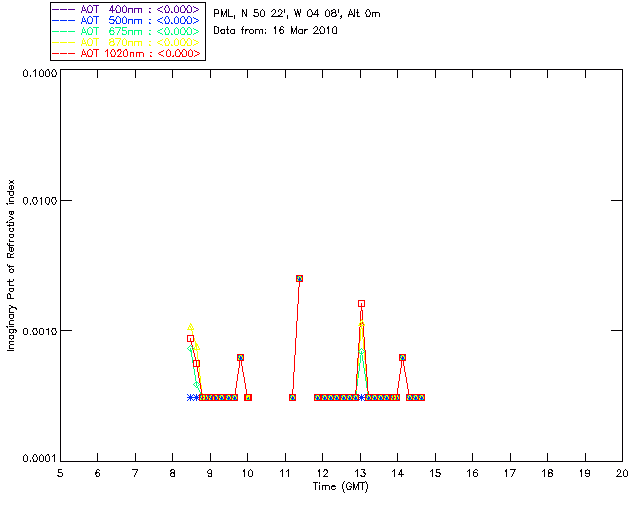This screenshot has height=512, width=640.
Task: Click the 0.0010 y-axis tick label
Action: 39,331
